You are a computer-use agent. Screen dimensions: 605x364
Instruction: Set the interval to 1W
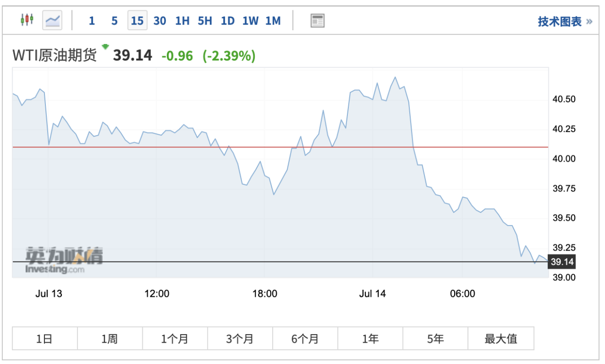(x=251, y=21)
